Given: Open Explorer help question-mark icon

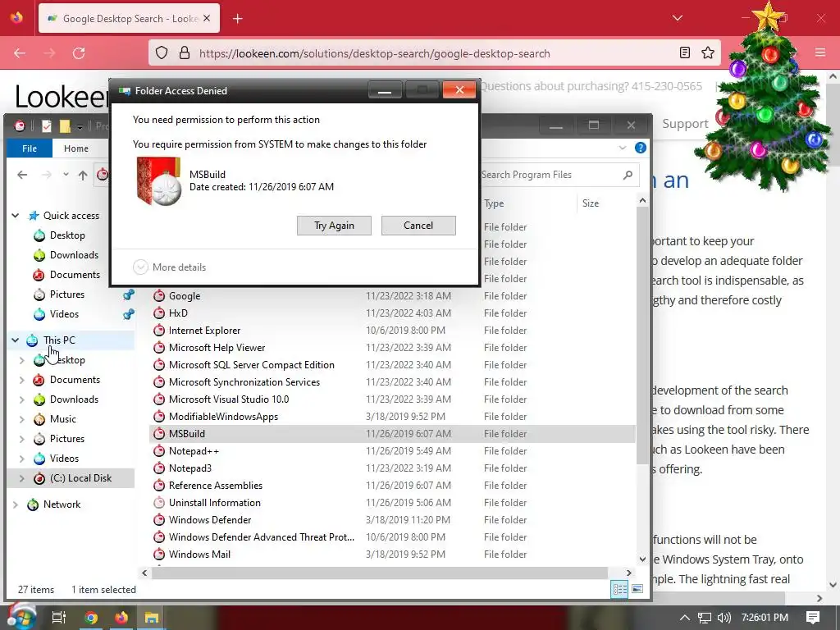Looking at the screenshot, I should [x=640, y=148].
